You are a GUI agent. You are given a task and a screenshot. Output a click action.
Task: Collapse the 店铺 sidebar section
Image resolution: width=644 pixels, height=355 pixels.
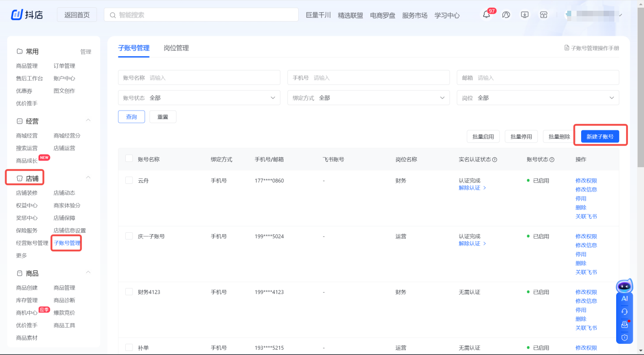click(88, 177)
